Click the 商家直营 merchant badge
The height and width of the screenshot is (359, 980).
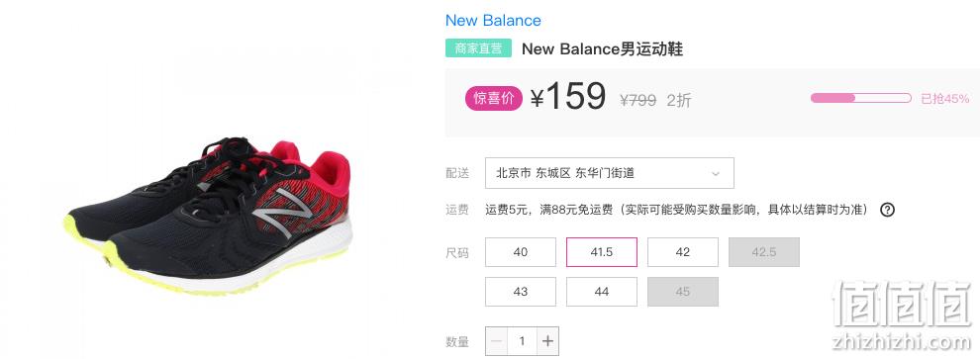tap(478, 48)
